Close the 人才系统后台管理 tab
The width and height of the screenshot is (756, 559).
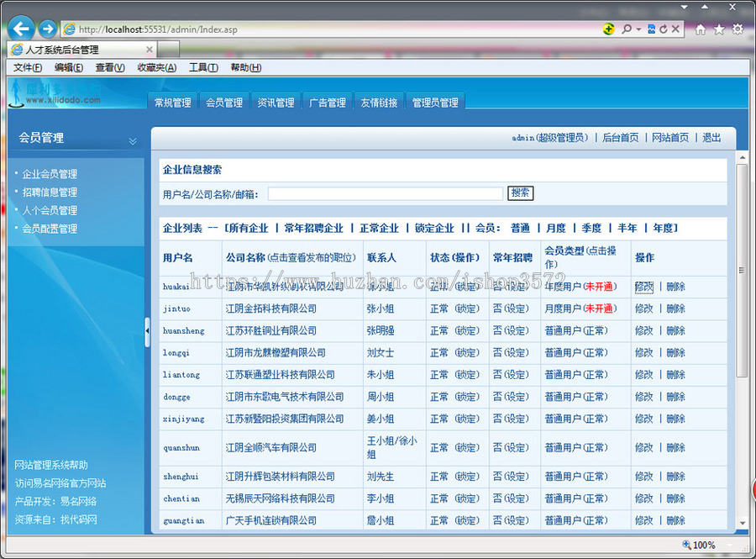pos(149,50)
